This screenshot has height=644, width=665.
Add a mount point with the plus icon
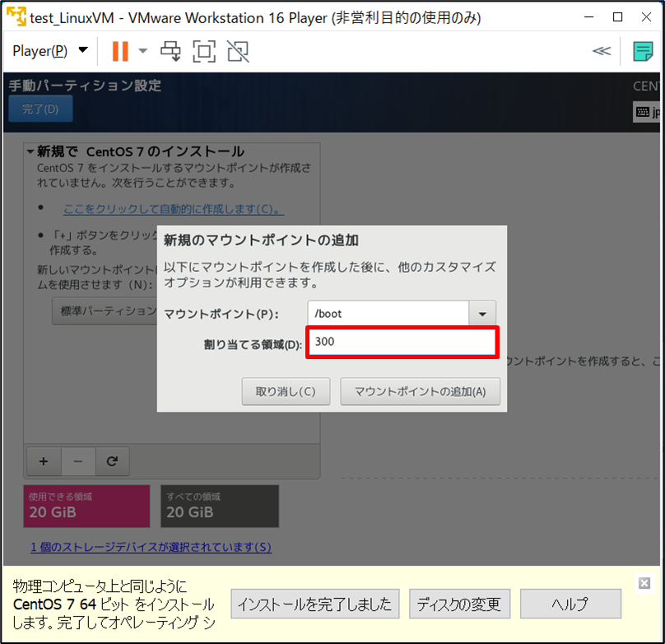44,461
